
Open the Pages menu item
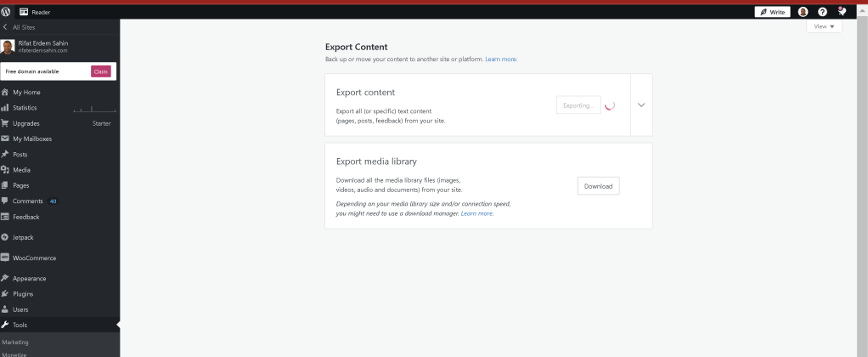click(x=59, y=185)
